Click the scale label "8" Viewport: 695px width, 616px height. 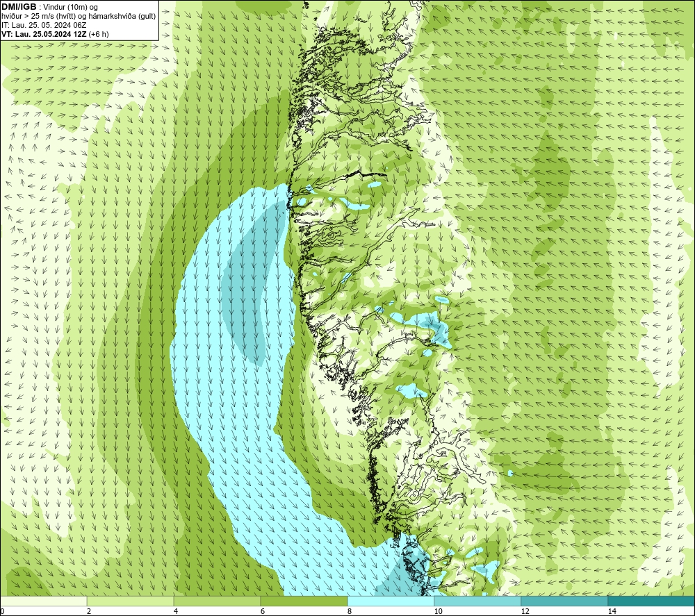click(x=350, y=611)
